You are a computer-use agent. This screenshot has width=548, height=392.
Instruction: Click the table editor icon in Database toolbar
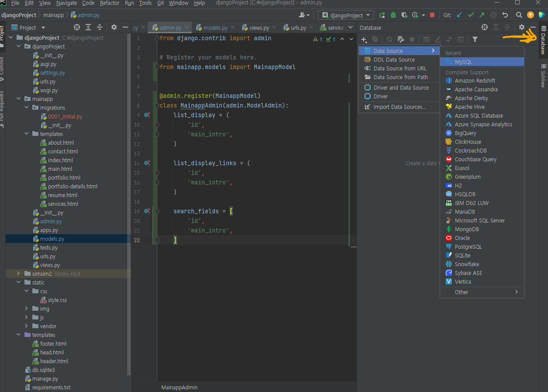click(x=427, y=40)
